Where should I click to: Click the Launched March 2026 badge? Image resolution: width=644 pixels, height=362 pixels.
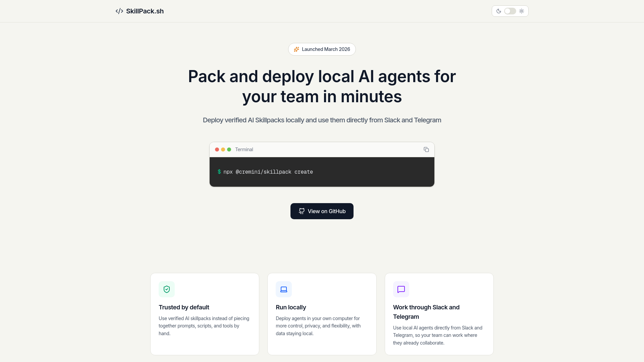(x=322, y=49)
